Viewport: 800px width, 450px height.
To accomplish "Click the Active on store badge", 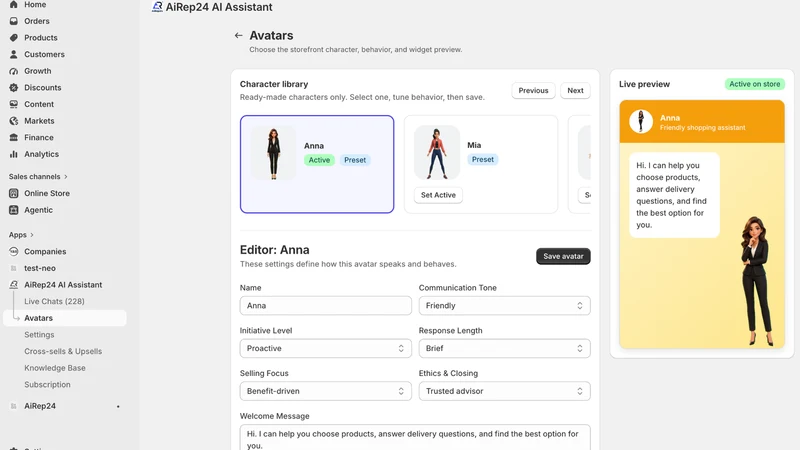I will (755, 84).
